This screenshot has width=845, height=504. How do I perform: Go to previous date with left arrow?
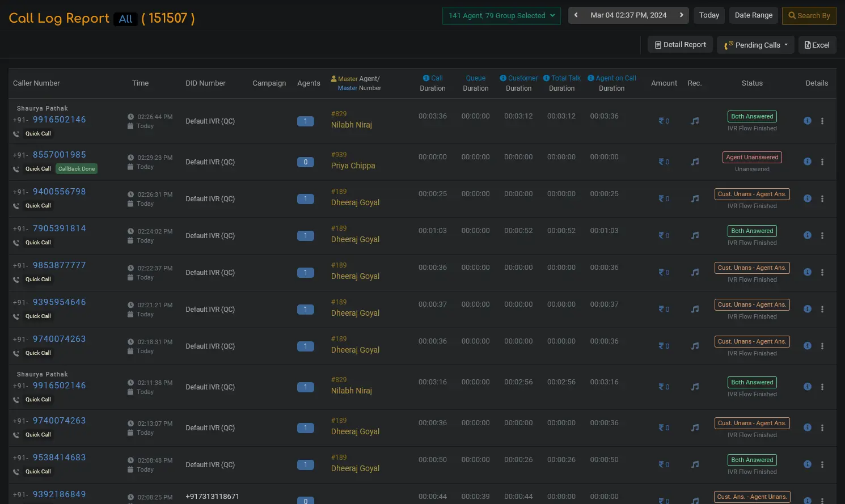pyautogui.click(x=576, y=15)
